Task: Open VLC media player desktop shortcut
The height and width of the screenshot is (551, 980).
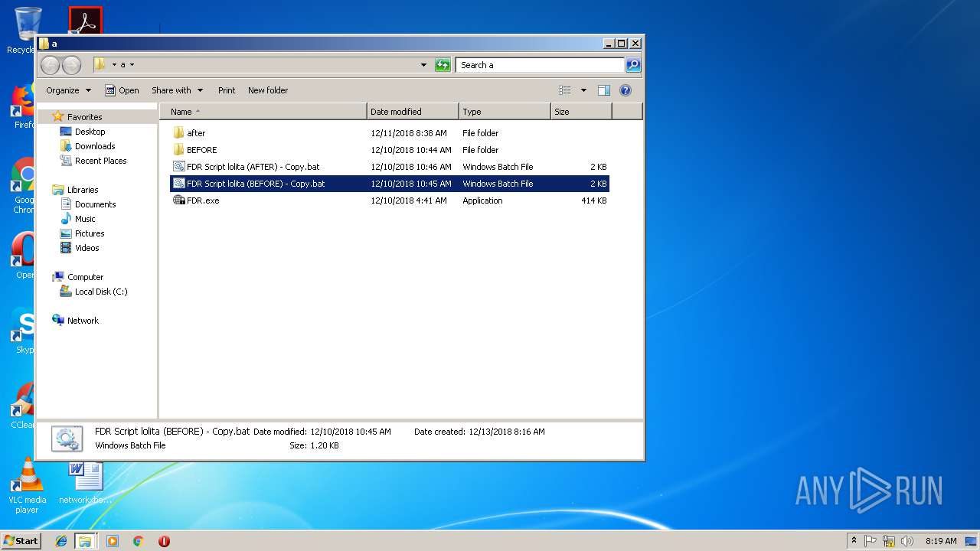Action: tap(27, 485)
